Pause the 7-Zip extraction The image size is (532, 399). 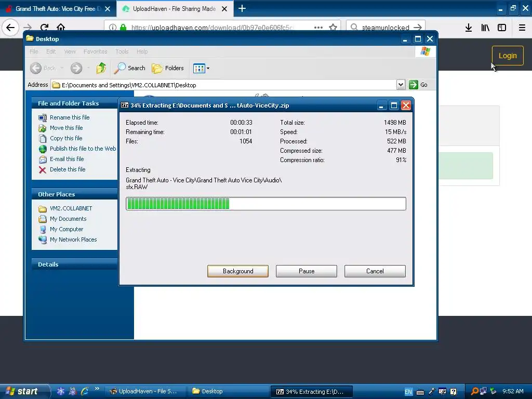[307, 271]
